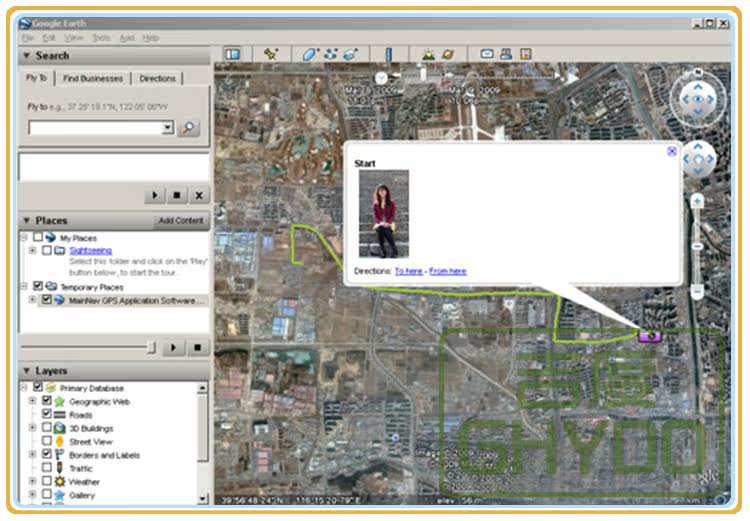Uncheck the Geographic Web layer checkbox

point(46,400)
